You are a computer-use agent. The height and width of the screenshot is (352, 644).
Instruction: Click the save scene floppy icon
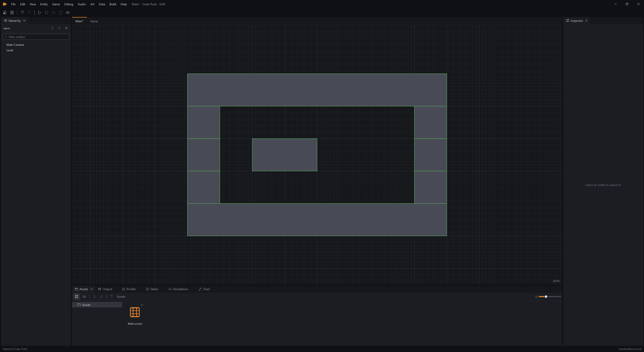click(12, 12)
